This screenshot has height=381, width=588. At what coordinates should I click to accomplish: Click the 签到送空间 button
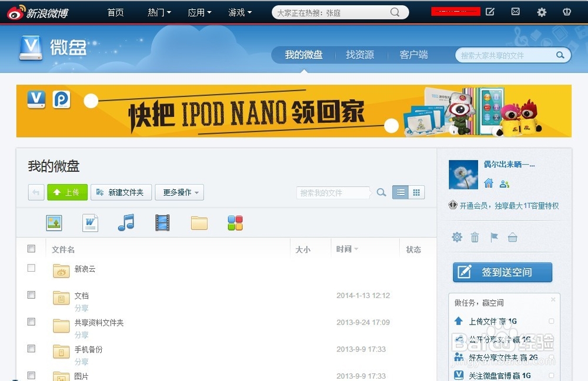pyautogui.click(x=503, y=272)
